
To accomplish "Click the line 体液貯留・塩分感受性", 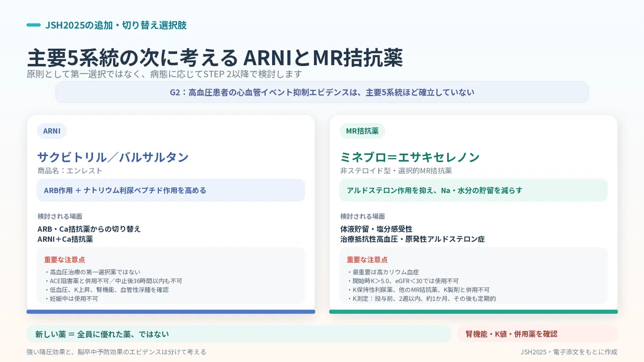I will point(376,229).
